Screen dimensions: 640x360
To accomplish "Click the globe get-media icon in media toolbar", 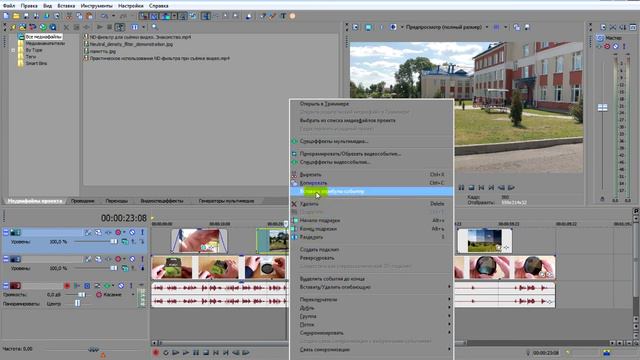I will [x=43, y=27].
